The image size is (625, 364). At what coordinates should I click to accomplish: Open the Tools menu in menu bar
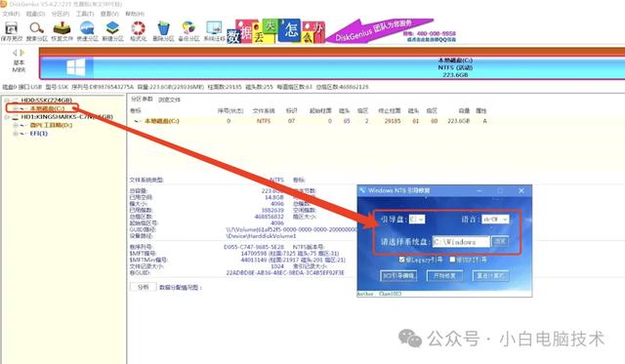coord(85,14)
